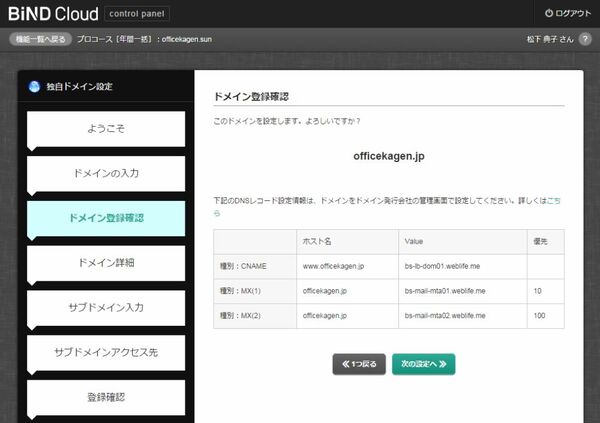Click the host name in MX(2) row
The height and width of the screenshot is (423, 600).
(347, 316)
